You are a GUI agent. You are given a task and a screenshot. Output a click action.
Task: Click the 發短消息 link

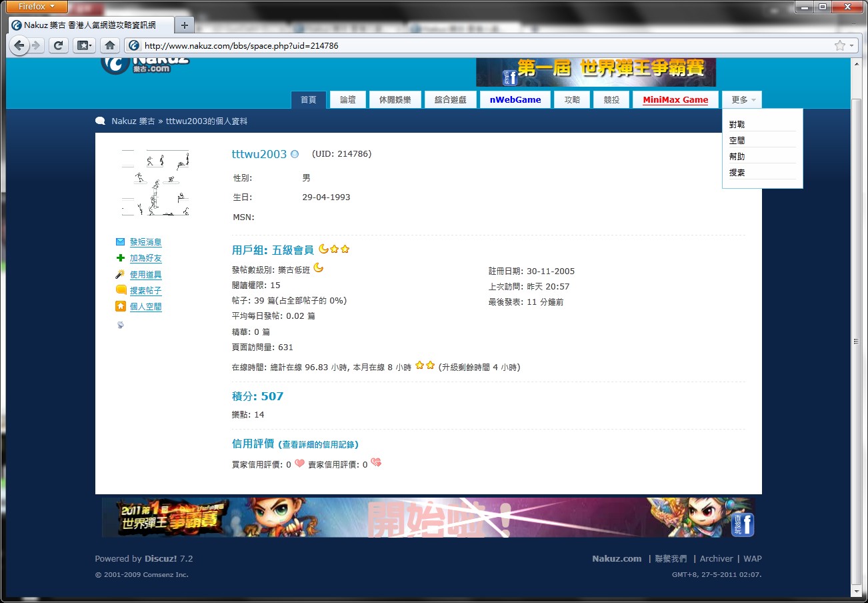146,242
